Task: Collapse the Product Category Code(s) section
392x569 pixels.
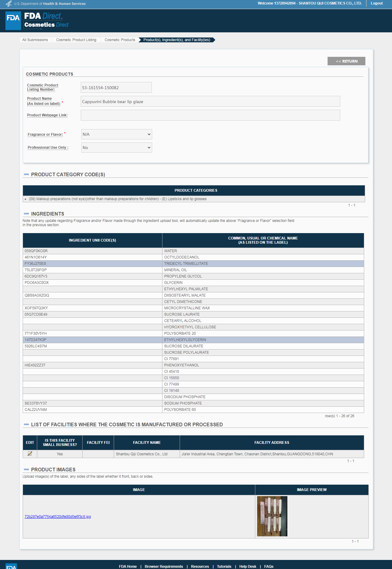Action: tap(26, 174)
